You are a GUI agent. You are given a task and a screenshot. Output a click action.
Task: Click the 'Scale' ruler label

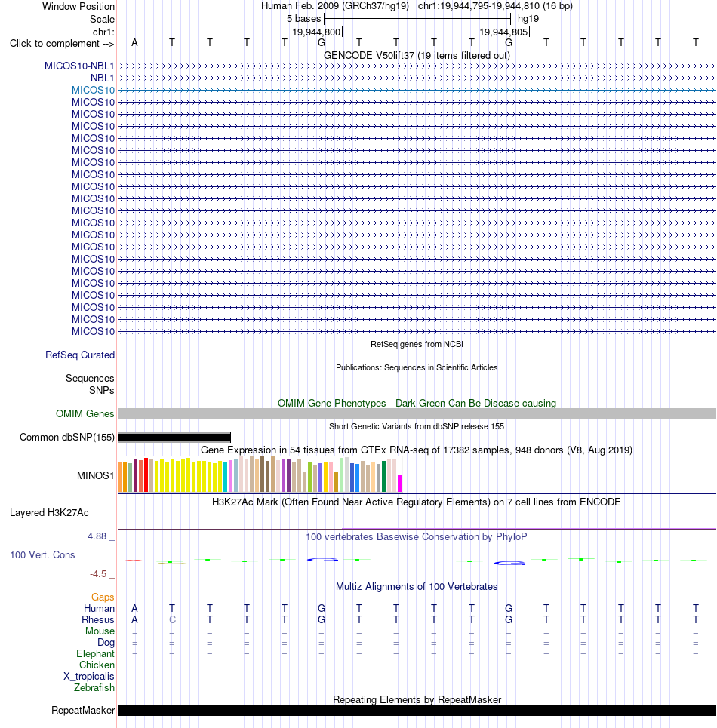[102, 19]
